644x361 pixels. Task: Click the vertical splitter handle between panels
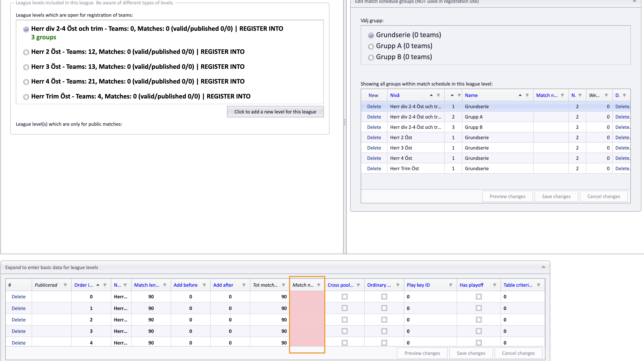344,122
